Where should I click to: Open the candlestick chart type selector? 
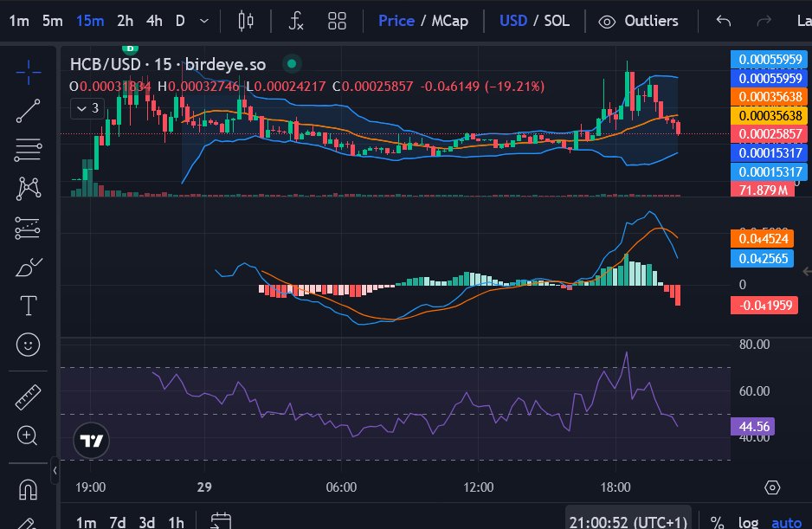246,21
